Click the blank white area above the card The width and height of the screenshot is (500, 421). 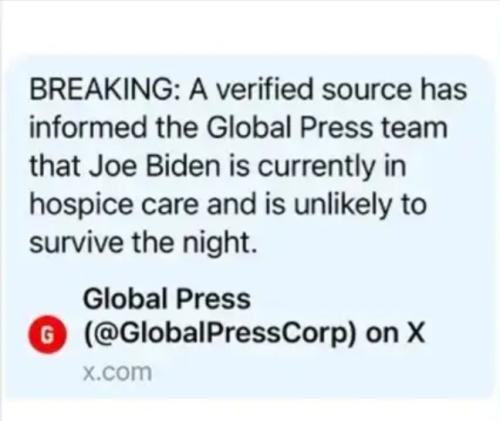pos(250,27)
